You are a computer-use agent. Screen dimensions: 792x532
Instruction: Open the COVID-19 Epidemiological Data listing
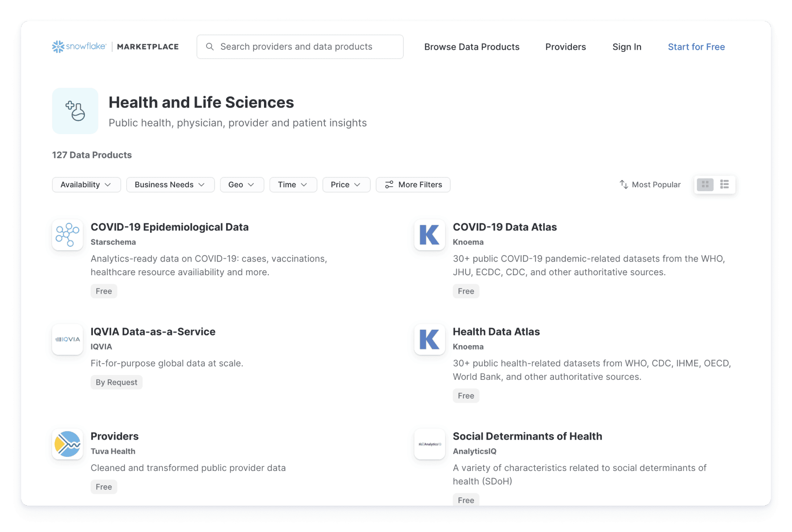coord(169,227)
